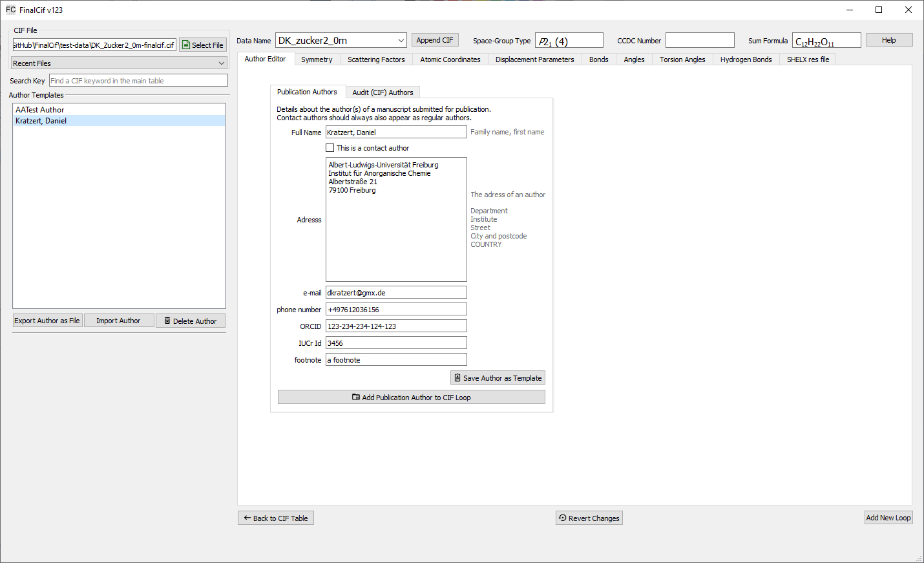Click Add New Loop button

[x=888, y=518]
